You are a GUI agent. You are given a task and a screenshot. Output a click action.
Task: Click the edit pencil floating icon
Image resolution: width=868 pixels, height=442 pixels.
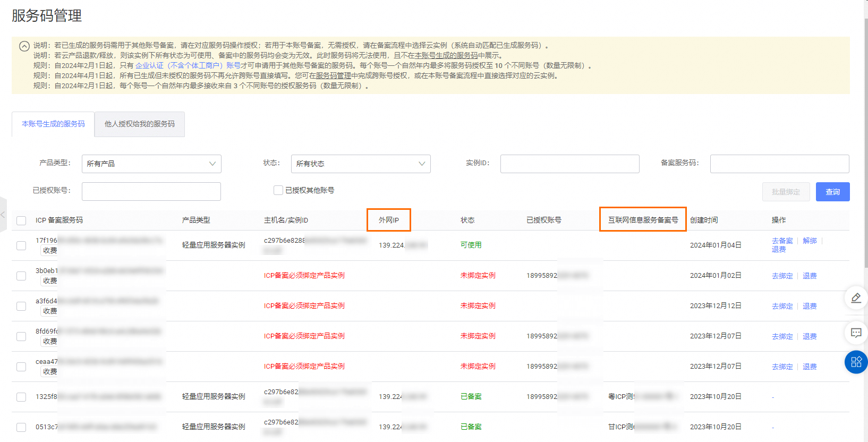coord(856,298)
